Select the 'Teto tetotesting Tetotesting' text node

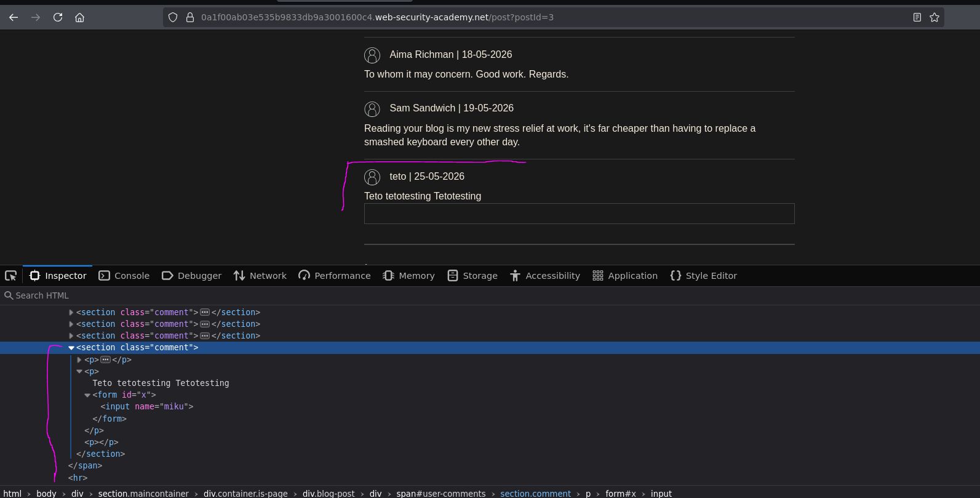[161, 384]
